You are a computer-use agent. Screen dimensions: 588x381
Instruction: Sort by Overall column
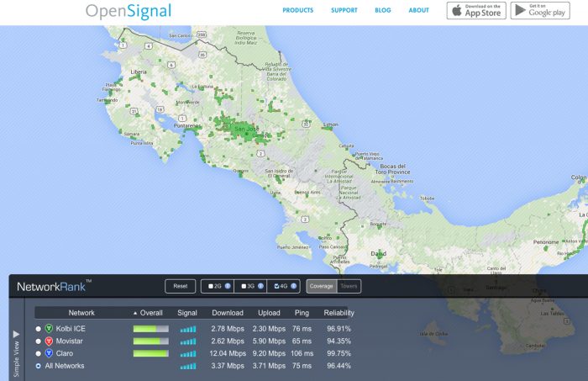tap(148, 313)
